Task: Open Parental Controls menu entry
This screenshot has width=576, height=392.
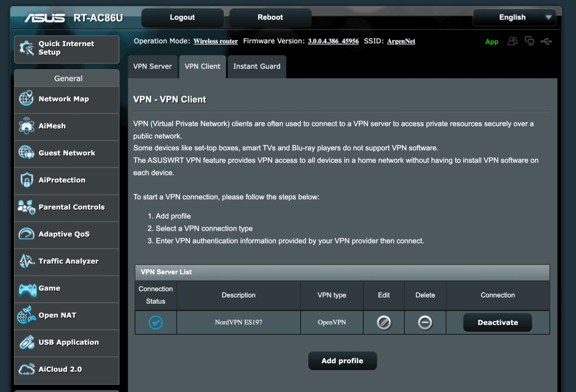Action: [67, 208]
